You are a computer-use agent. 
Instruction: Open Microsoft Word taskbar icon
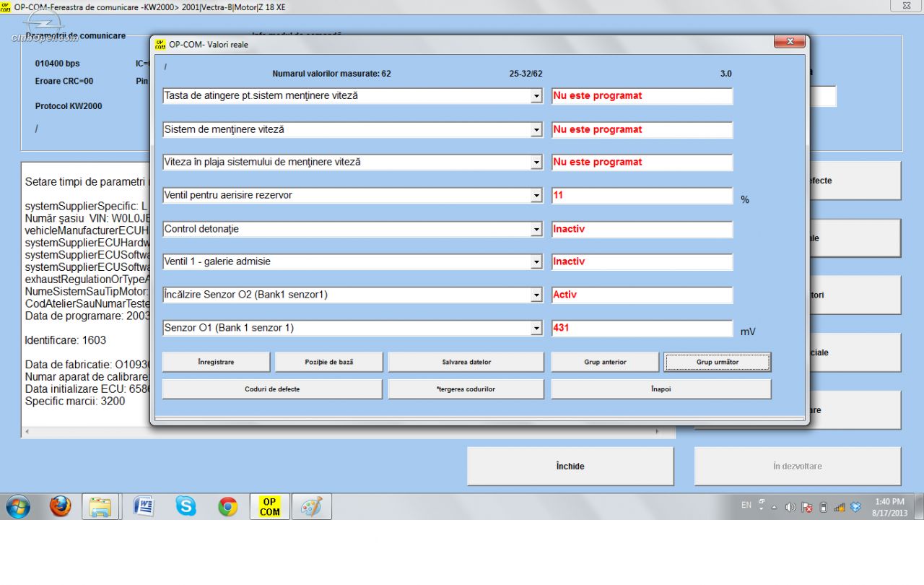144,506
